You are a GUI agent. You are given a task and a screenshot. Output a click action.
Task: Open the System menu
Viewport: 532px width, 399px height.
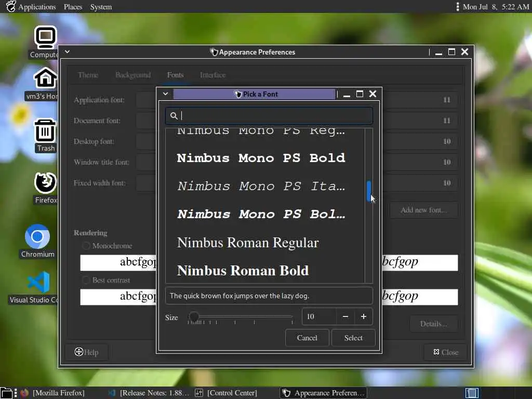[101, 7]
